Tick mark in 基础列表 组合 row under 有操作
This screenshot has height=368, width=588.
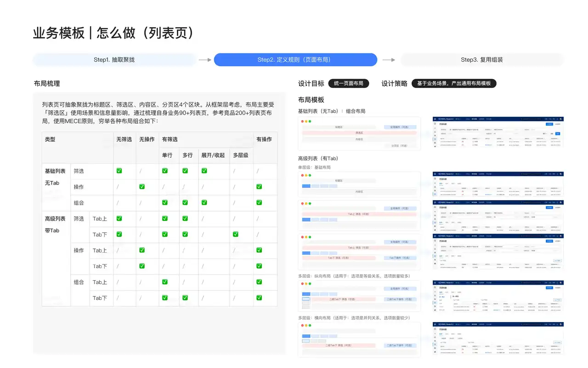pyautogui.click(x=259, y=202)
